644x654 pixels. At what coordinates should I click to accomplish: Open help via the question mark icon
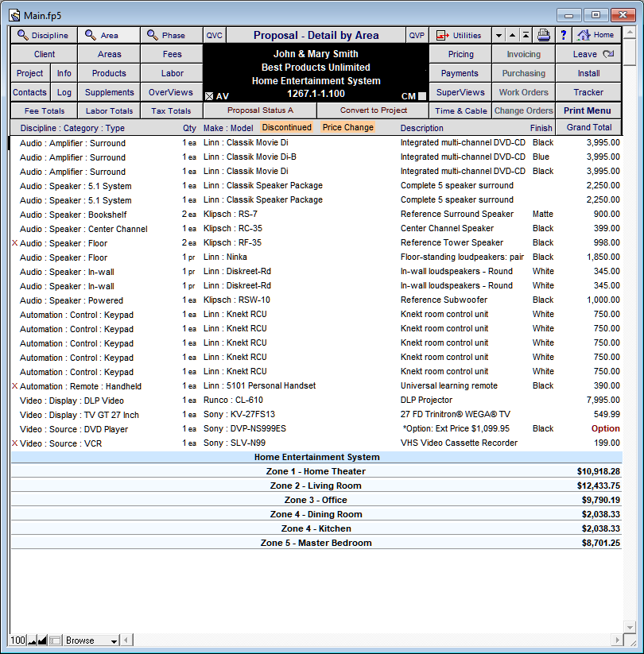click(564, 36)
